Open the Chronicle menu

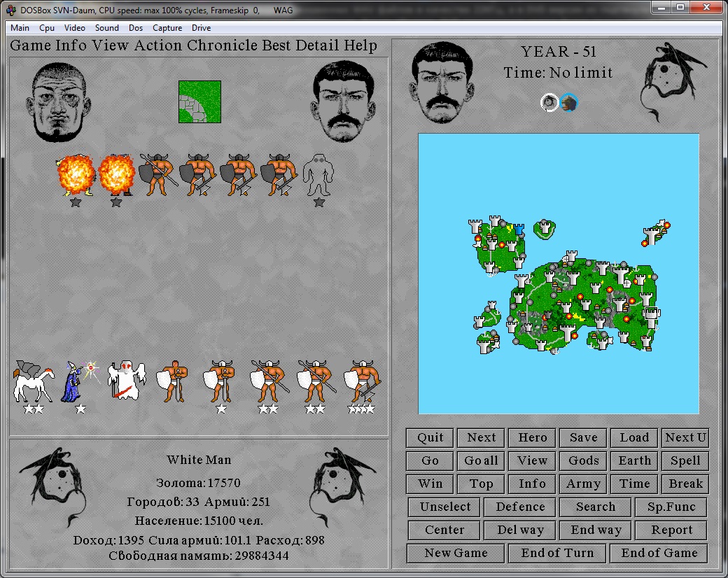(222, 45)
